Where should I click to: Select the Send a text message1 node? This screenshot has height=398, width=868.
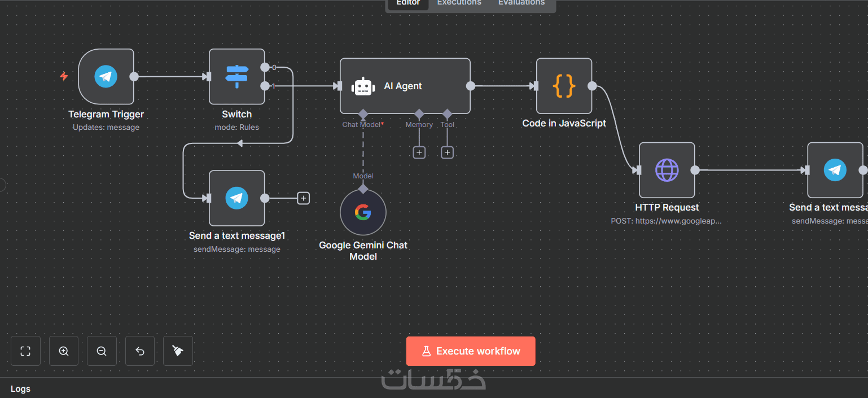[x=237, y=198]
